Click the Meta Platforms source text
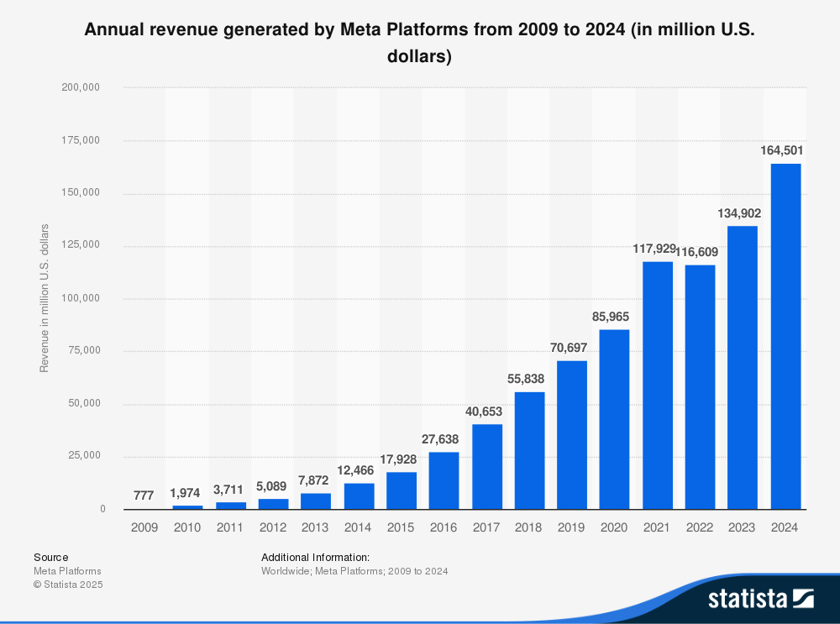Viewport: 840px width, 624px height. pyautogui.click(x=67, y=571)
